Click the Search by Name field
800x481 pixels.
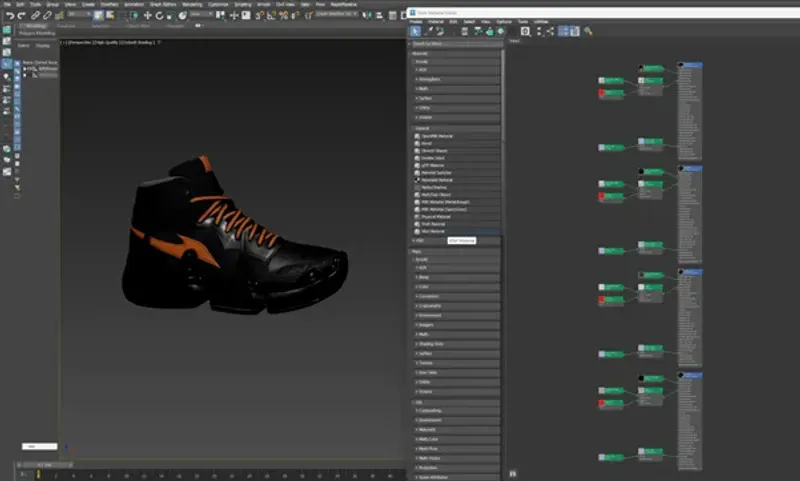tap(456, 44)
